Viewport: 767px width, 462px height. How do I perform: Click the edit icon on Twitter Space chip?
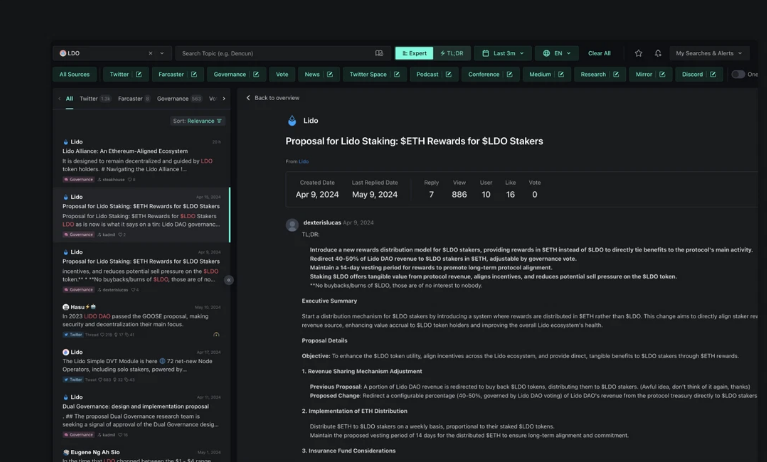click(397, 74)
